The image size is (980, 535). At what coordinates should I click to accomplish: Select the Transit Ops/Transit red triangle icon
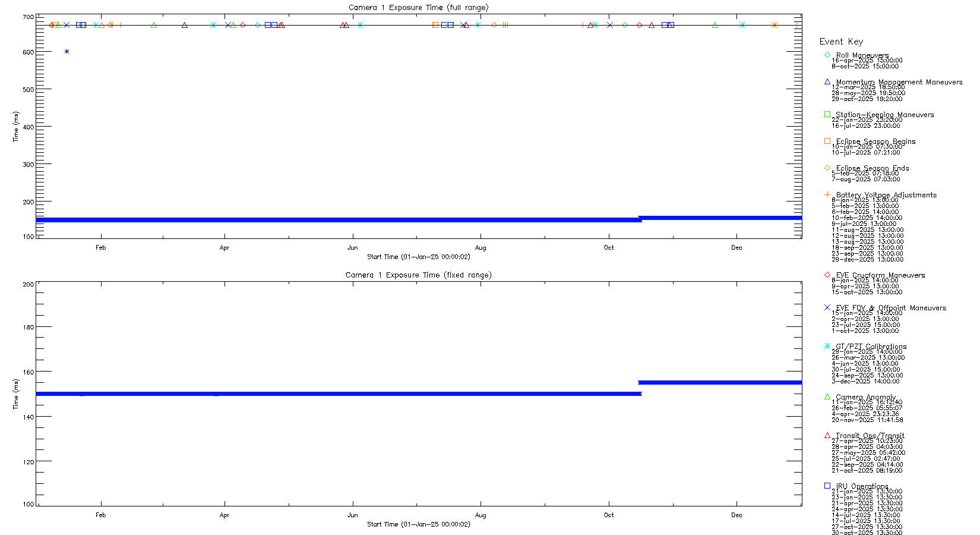click(x=827, y=435)
